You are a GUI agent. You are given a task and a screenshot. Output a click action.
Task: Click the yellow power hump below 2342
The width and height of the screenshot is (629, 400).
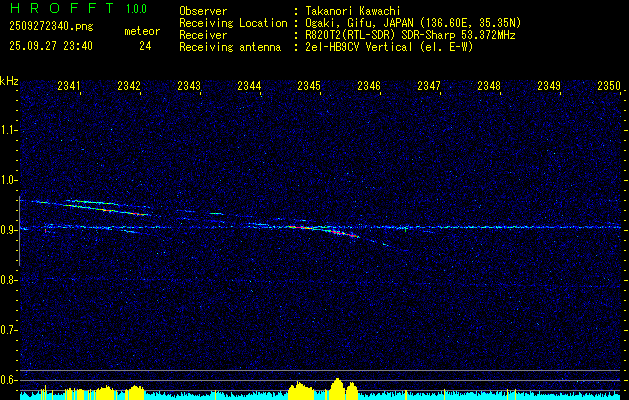tap(136, 392)
